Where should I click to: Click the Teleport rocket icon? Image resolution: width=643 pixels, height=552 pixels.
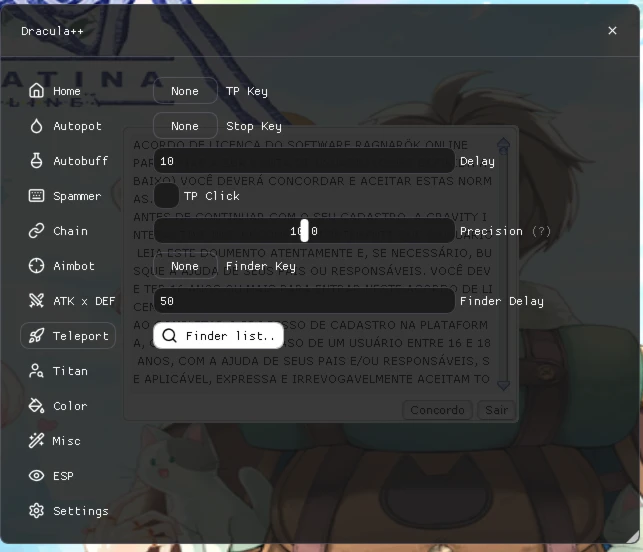point(36,336)
